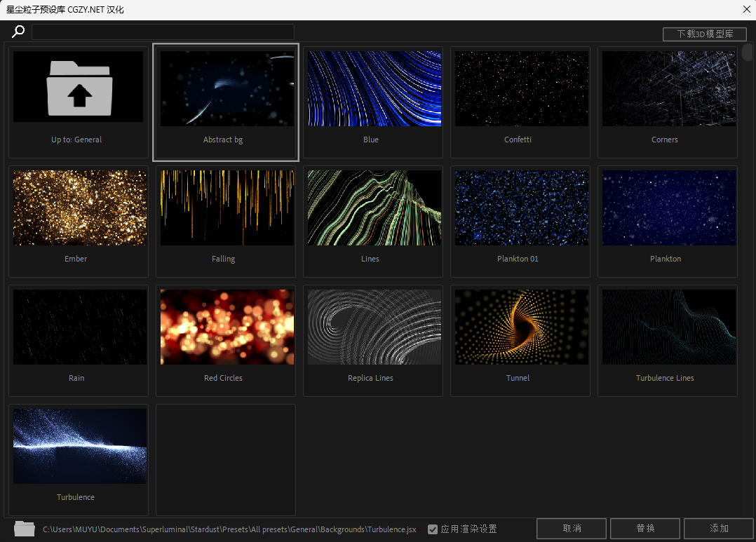
Task: Click the magnifier search icon
Action: pos(18,32)
